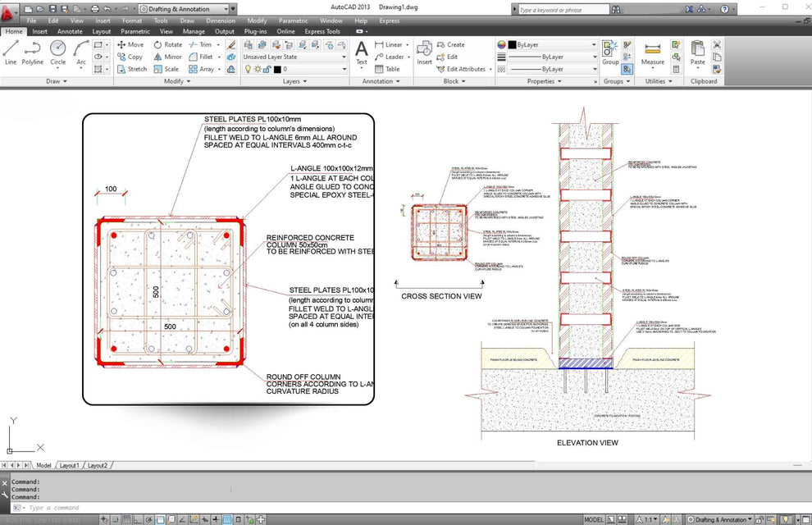Click the Measure utility tool
Screen dimensions: 812x525
[x=653, y=52]
